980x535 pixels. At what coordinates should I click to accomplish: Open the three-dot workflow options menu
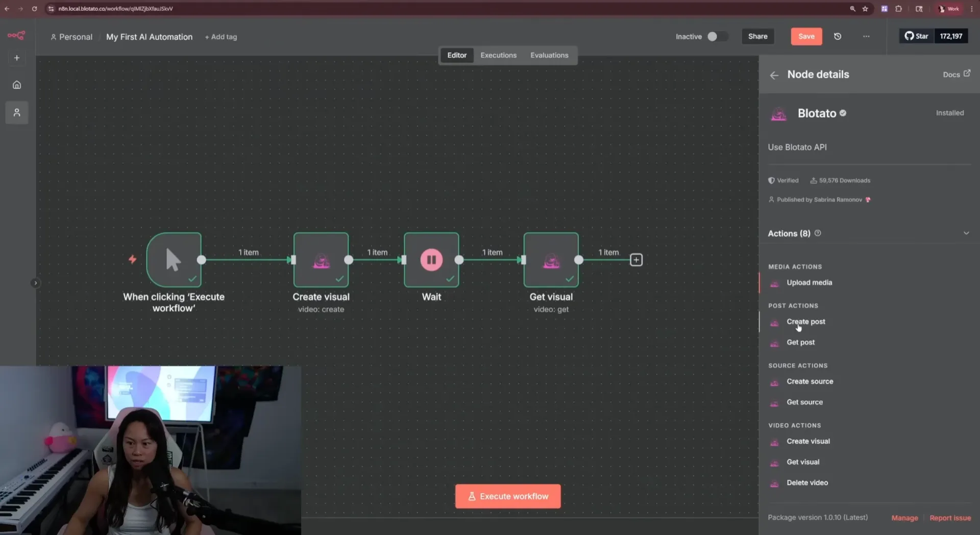click(866, 36)
